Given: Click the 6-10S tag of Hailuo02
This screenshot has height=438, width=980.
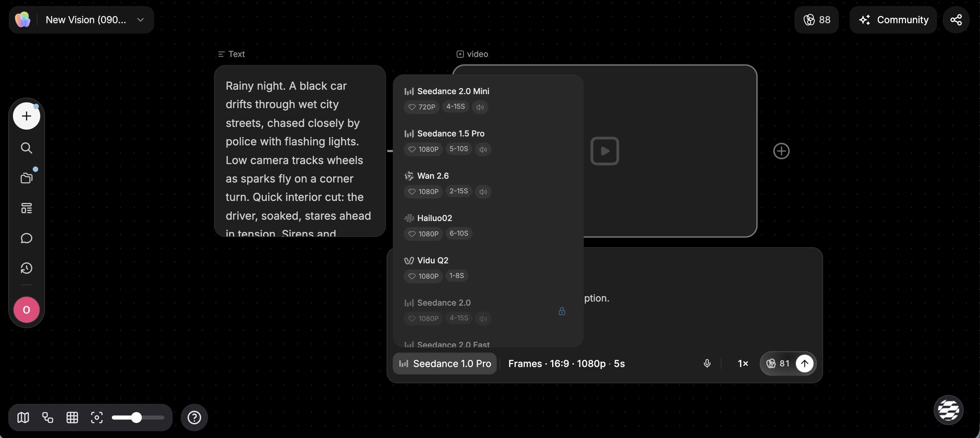Looking at the screenshot, I should [x=458, y=233].
